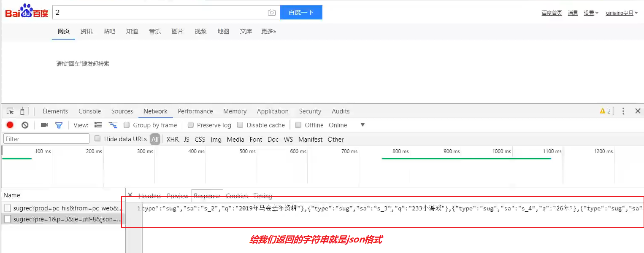Image resolution: width=644 pixels, height=253 pixels.
Task: Click file icon of sugrec?prod=pc_his request
Action: point(8,208)
